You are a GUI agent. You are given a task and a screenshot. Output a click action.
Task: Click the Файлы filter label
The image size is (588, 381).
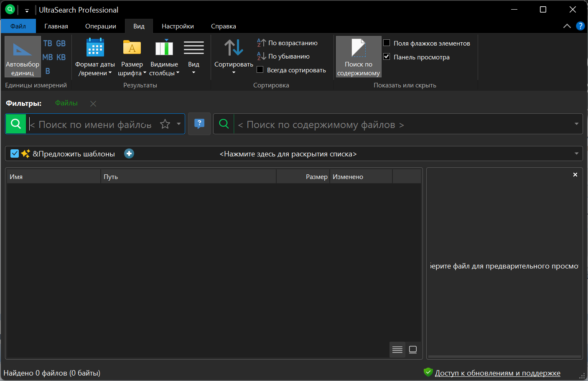(66, 103)
